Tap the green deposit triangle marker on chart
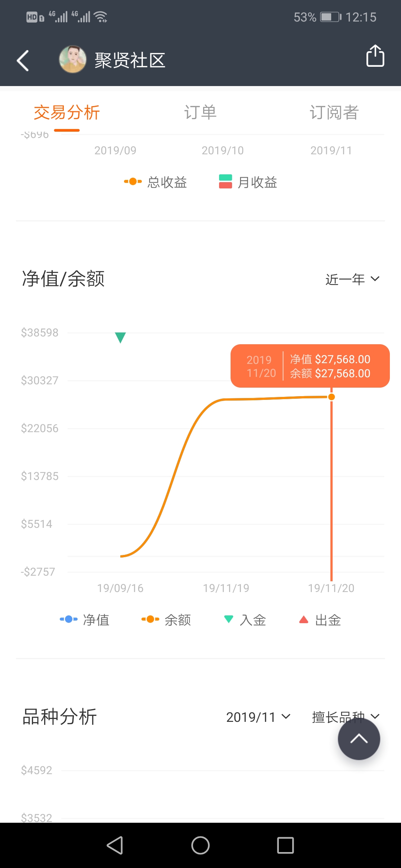The image size is (401, 868). coord(120,338)
